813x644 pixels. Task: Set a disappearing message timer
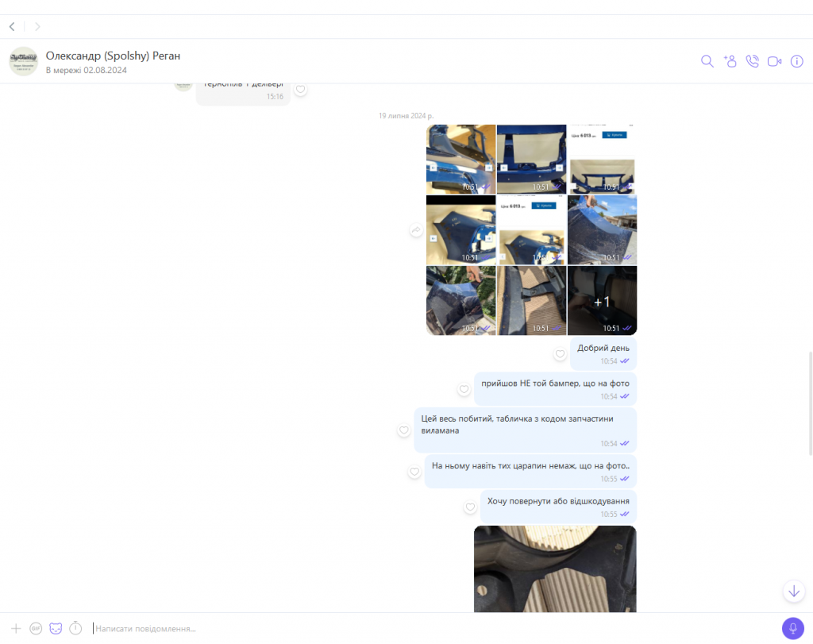(x=75, y=628)
